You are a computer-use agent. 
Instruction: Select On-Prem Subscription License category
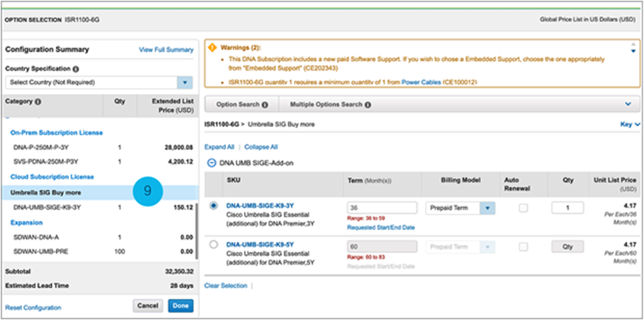pos(57,133)
